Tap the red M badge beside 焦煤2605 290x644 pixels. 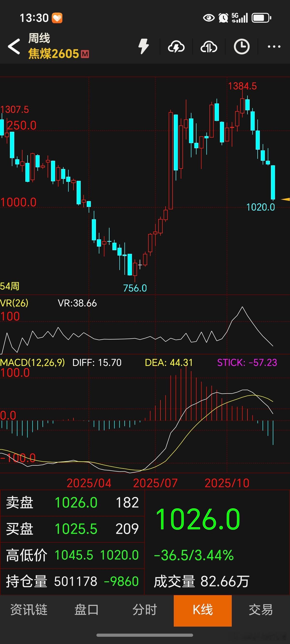click(85, 54)
